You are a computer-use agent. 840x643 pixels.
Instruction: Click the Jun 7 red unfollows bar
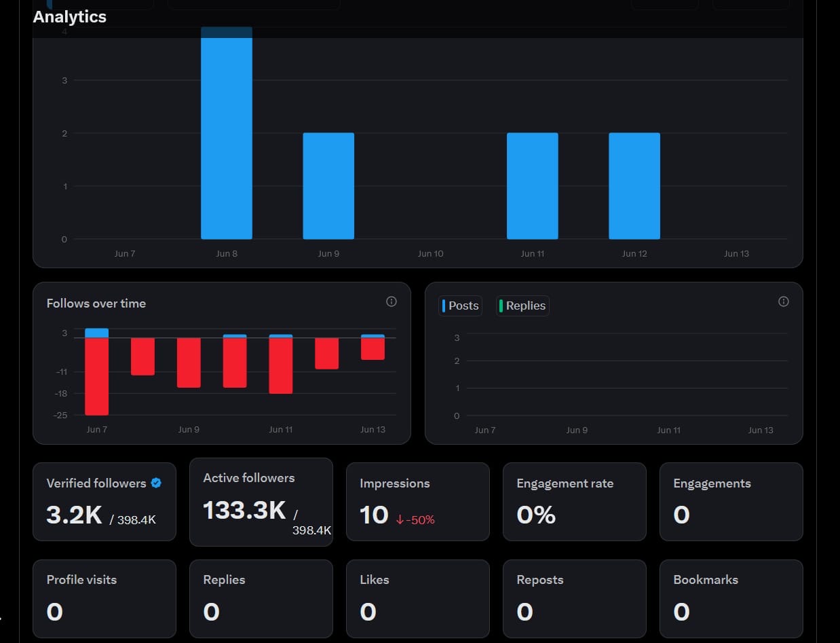coord(96,376)
